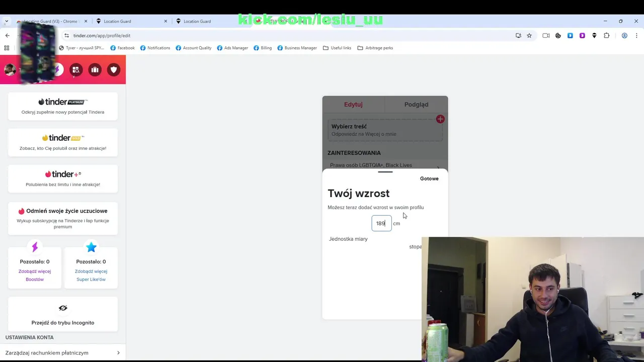644x362 pixels.
Task: Click Zdobądź więcej Super Like'ów link
Action: [x=91, y=275]
